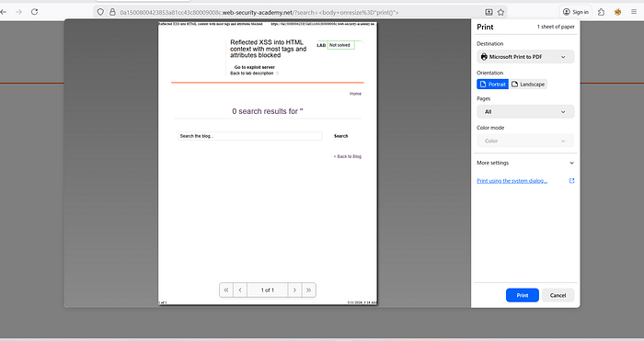Click the blue Print button
The width and height of the screenshot is (644, 341).
point(522,295)
